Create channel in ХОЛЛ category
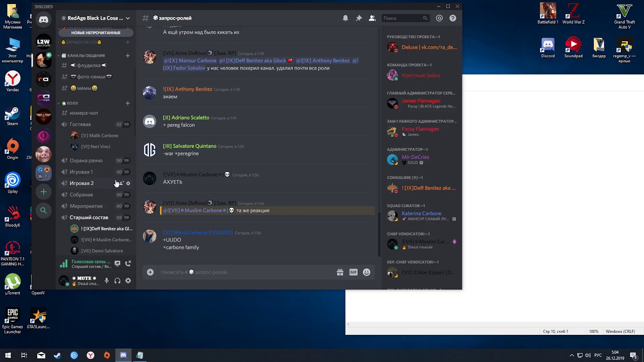The width and height of the screenshot is (644, 362). click(x=128, y=103)
